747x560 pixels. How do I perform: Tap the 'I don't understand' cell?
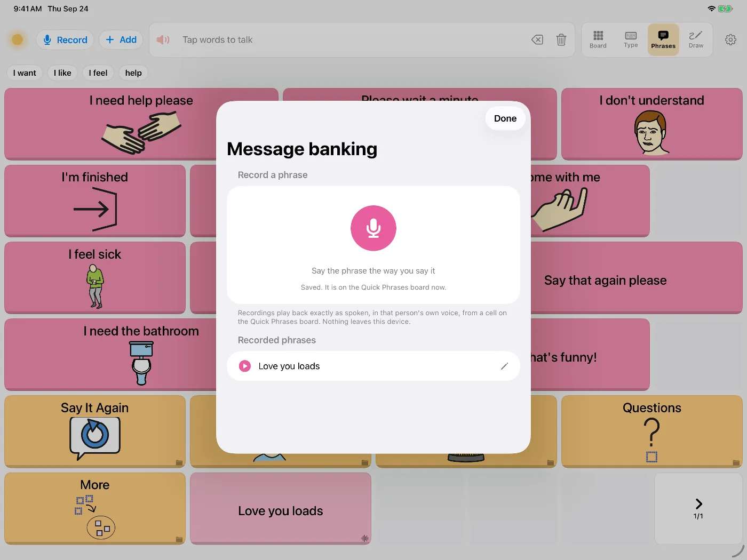click(x=651, y=124)
